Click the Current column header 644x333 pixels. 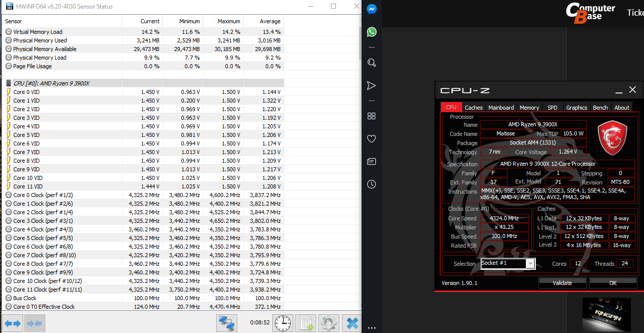point(142,21)
